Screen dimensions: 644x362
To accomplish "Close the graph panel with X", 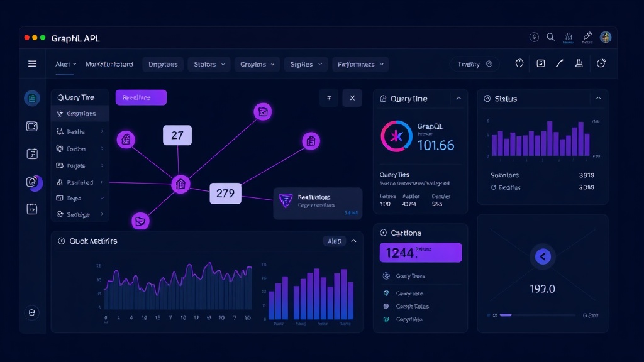I will (352, 97).
